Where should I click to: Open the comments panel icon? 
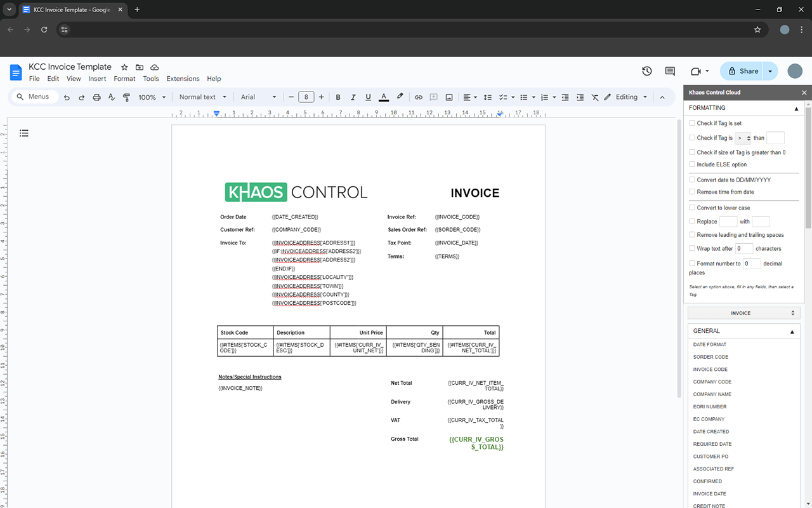[670, 71]
